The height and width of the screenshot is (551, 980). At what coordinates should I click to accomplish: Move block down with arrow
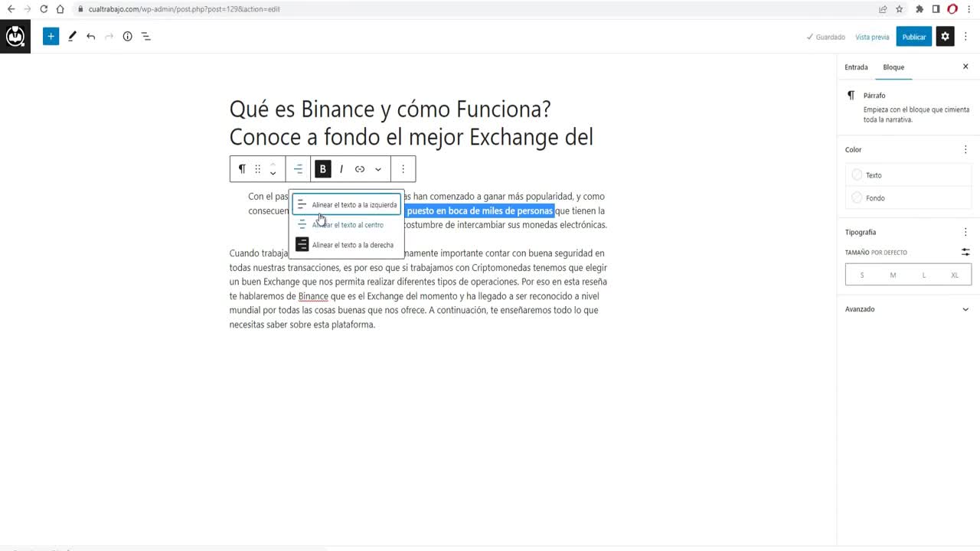(273, 174)
